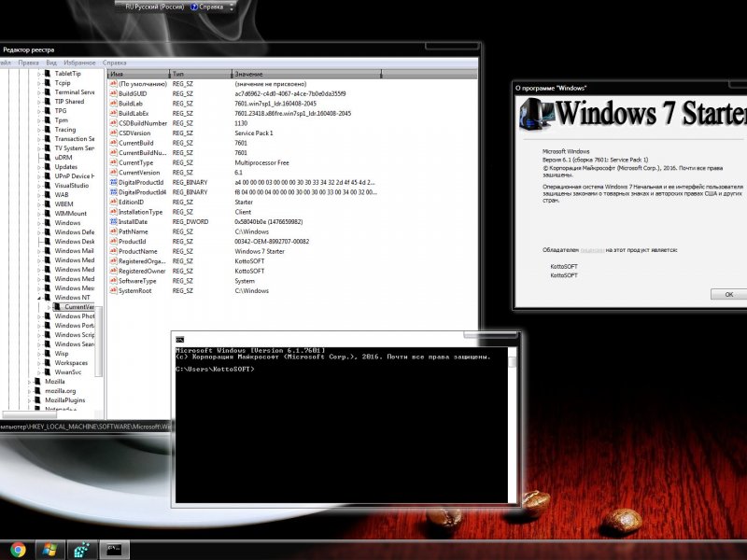Screen dimensions: 747x560
Task: Collapse the Windows NT key
Action: pyautogui.click(x=39, y=298)
